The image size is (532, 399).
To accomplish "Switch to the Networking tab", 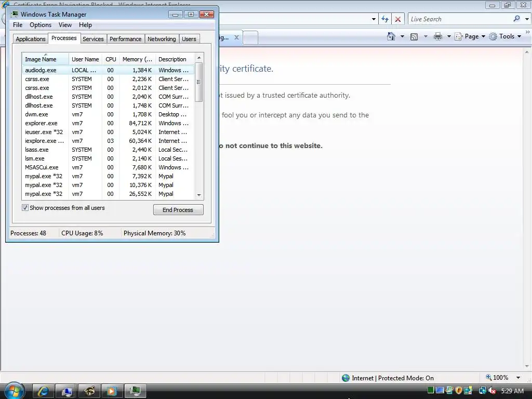I will click(162, 39).
